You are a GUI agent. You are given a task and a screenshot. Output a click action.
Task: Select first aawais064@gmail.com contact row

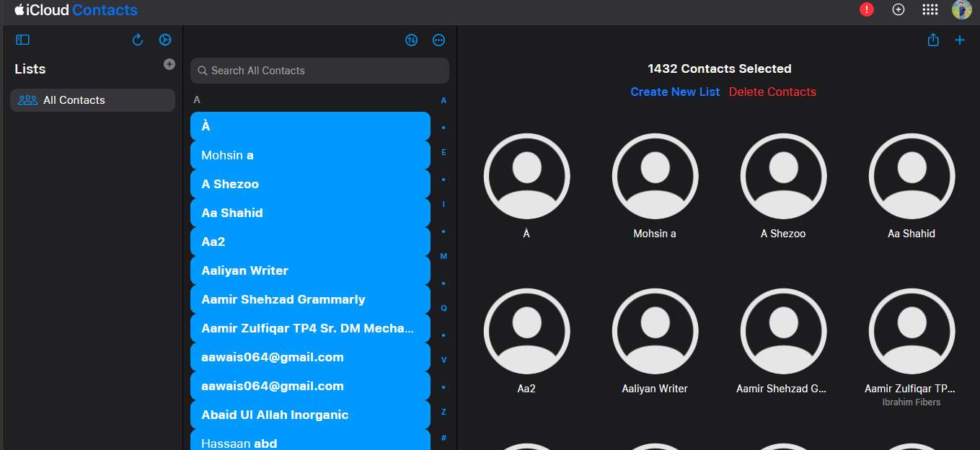tap(310, 357)
